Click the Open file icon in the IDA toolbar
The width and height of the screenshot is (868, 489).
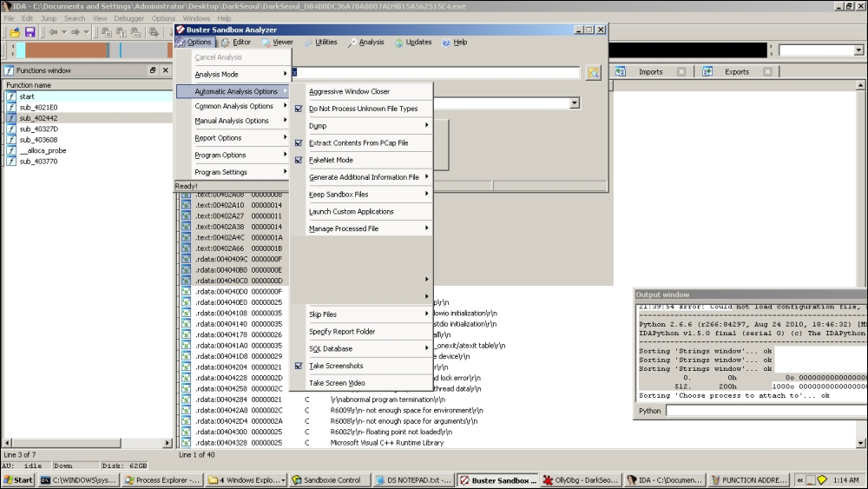(x=15, y=32)
